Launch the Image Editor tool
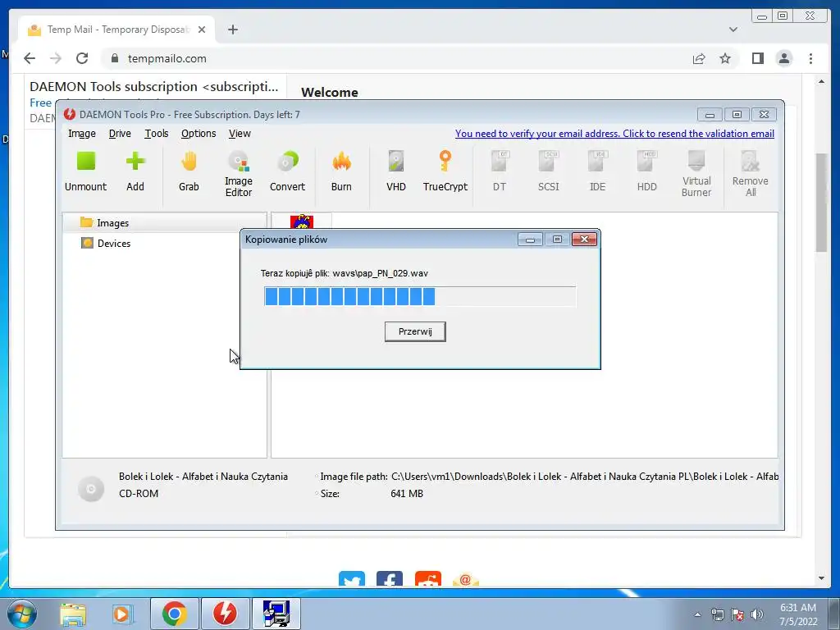This screenshot has height=630, width=840. click(239, 174)
